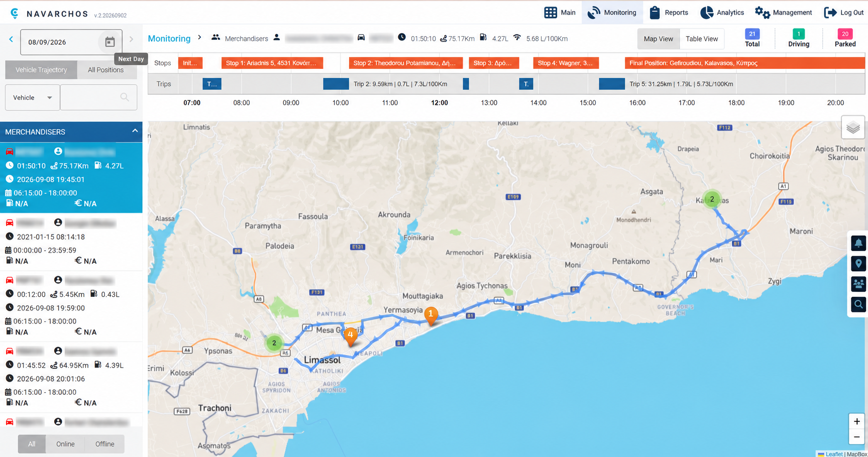Click the Merchandisers group icon in breadcrumb
Screen dimensions: 868x457
[x=215, y=38]
